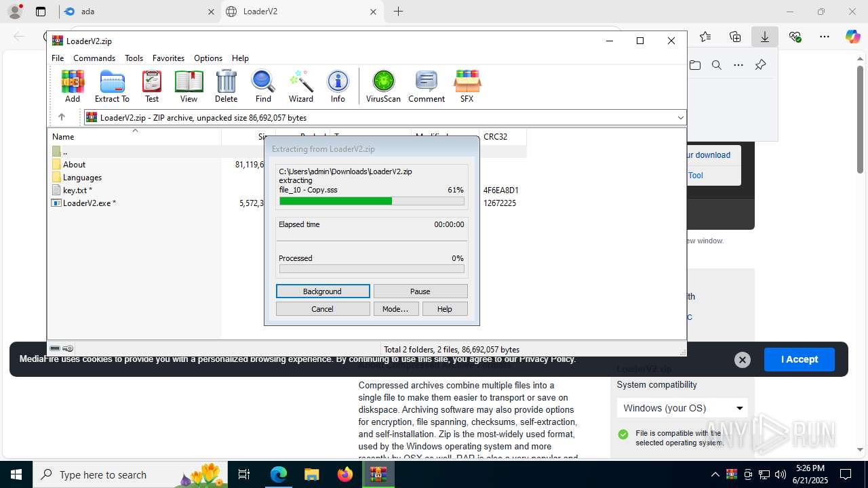
Task: Click WinRAR icon on taskbar
Action: [378, 474]
